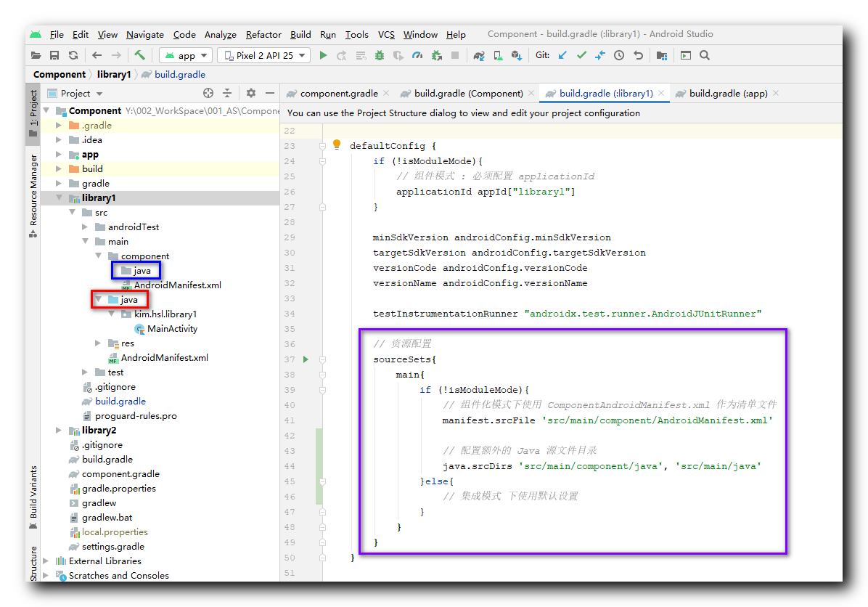Click the Open folder toolbar icon
868x607 pixels.
pos(36,55)
